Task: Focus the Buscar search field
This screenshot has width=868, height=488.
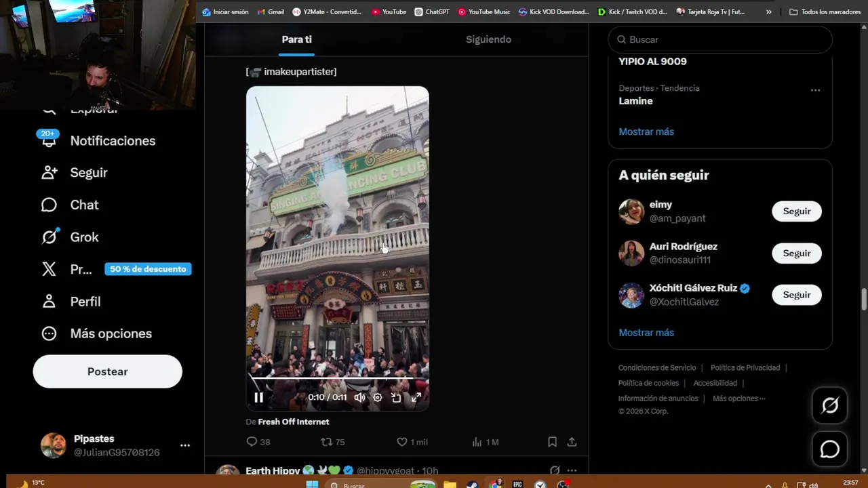Action: click(x=720, y=39)
